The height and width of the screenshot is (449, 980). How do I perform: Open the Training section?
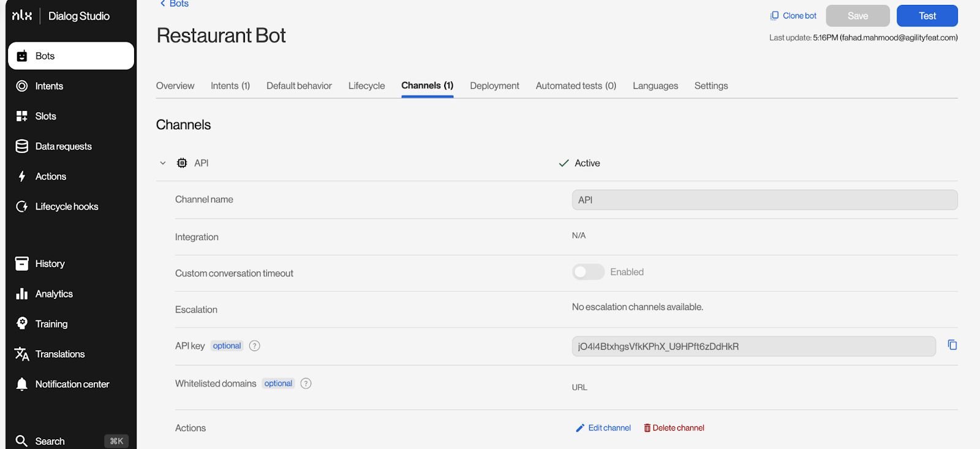coord(51,324)
